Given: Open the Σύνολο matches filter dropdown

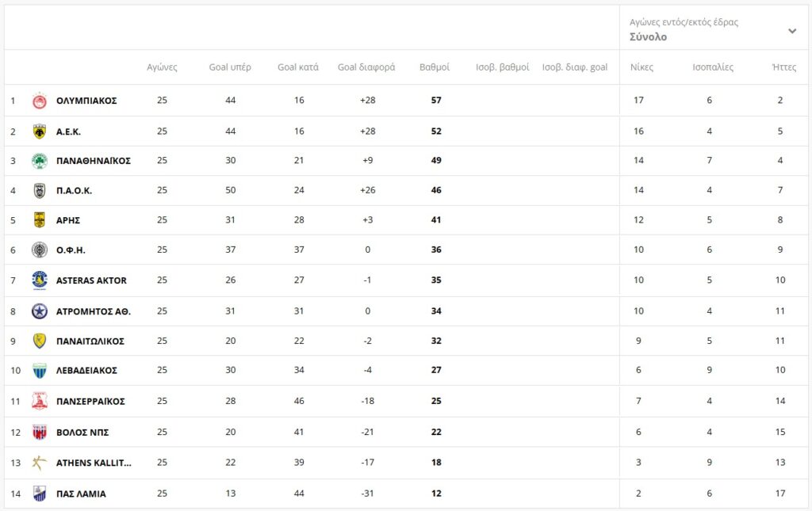Looking at the screenshot, I should tap(648, 37).
